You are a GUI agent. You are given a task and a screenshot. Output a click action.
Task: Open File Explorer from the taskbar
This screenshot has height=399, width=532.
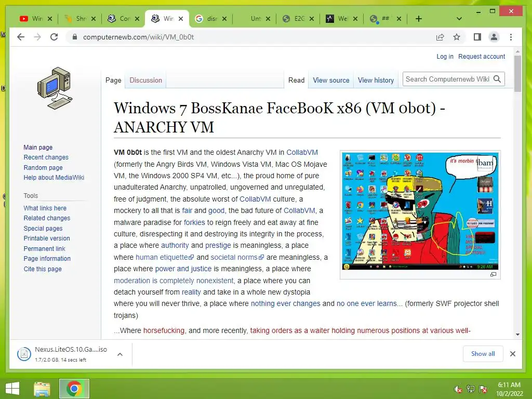pyautogui.click(x=42, y=389)
